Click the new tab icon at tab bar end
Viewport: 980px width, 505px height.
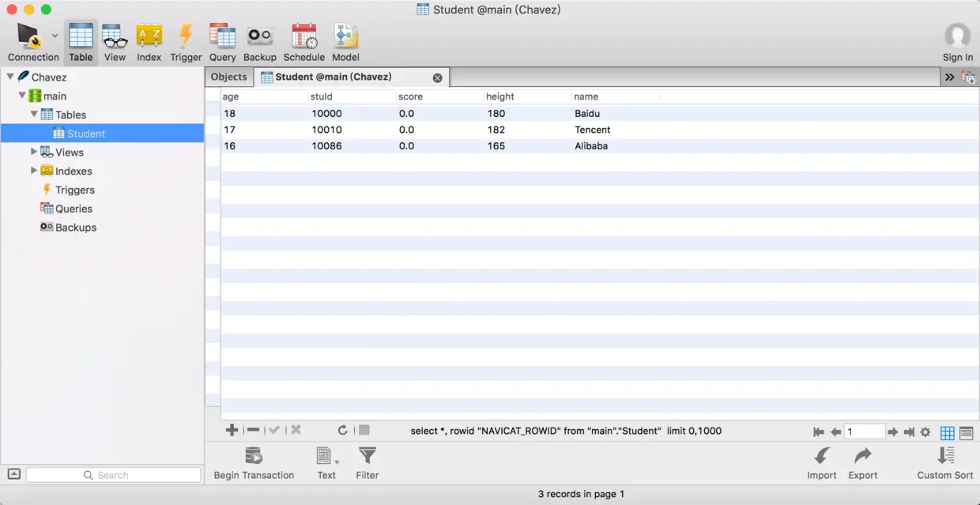[x=967, y=77]
